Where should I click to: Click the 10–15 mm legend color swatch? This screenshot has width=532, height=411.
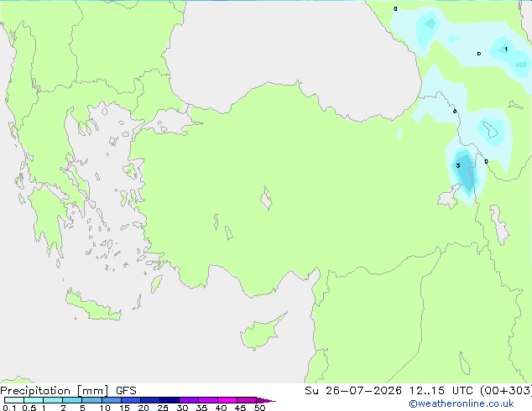pyautogui.click(x=111, y=400)
